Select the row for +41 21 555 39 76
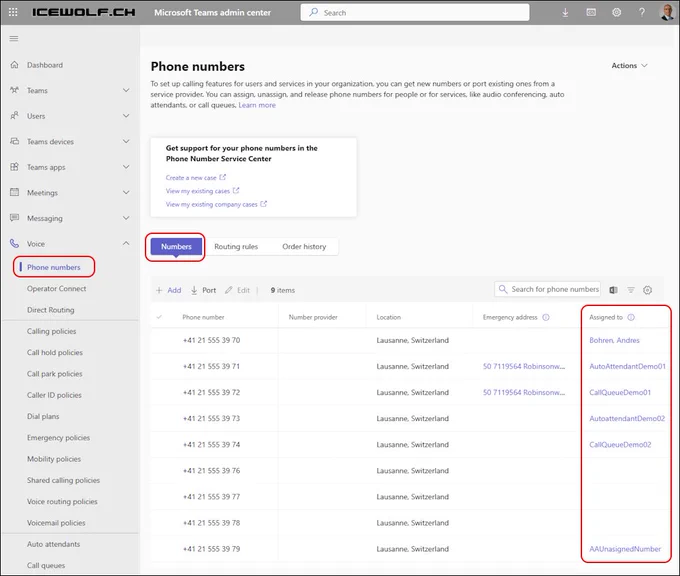The height and width of the screenshot is (576, 680). click(x=407, y=471)
